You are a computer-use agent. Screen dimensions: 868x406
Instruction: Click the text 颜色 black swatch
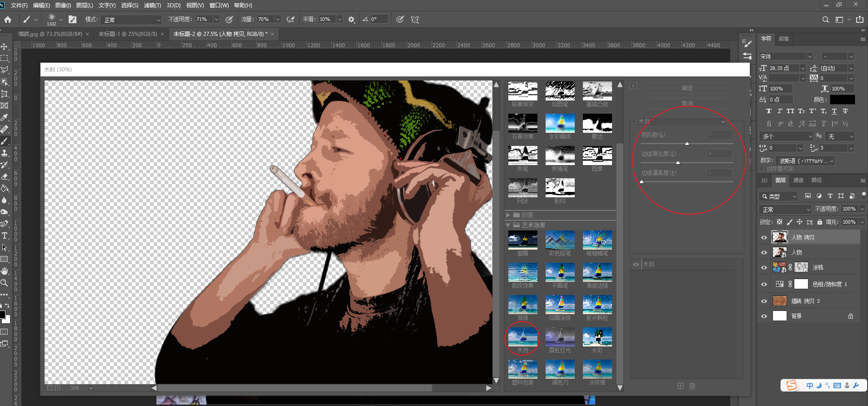click(x=842, y=100)
